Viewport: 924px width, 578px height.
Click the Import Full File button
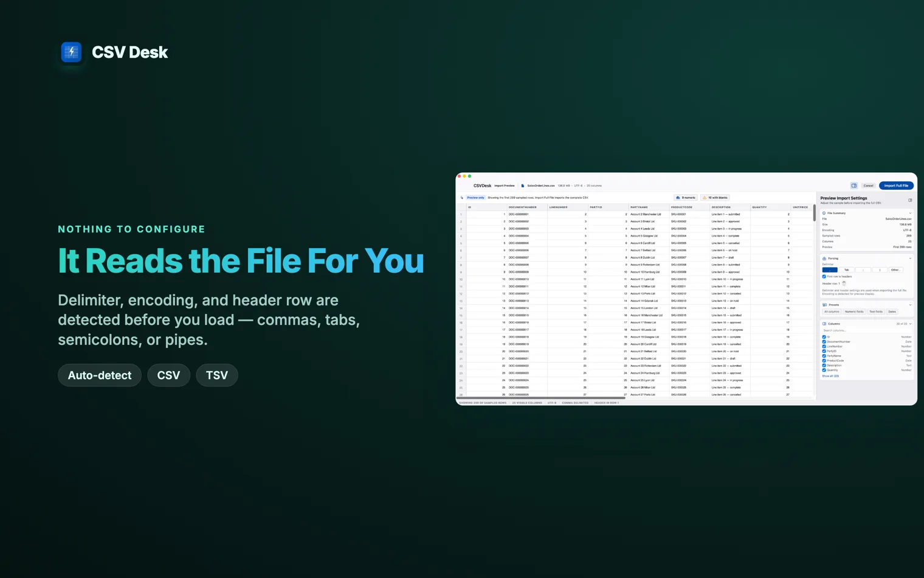(896, 186)
